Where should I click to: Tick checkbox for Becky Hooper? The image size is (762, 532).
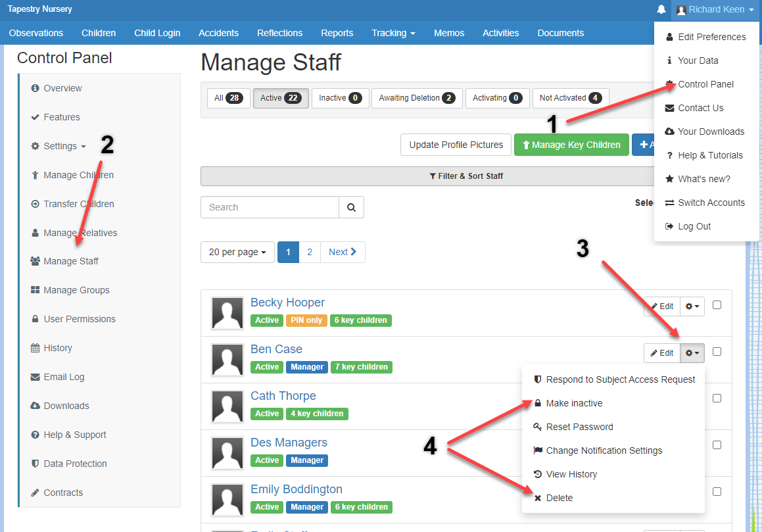(717, 305)
